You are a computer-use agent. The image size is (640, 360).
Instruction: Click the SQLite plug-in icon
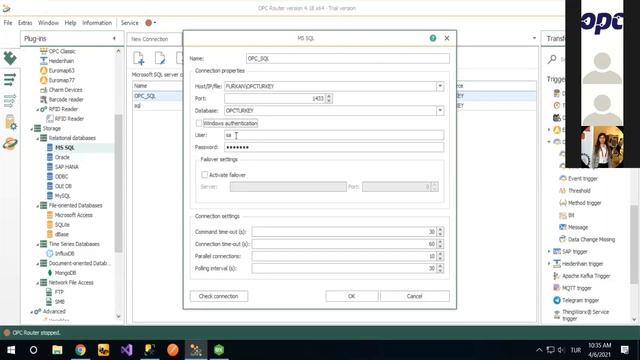[x=50, y=225]
